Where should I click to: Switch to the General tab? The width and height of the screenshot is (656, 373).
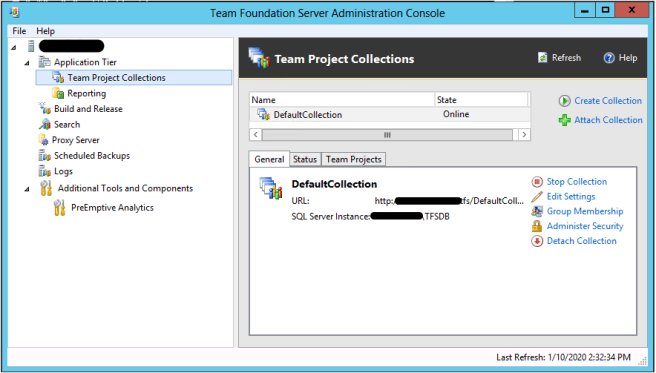[269, 159]
